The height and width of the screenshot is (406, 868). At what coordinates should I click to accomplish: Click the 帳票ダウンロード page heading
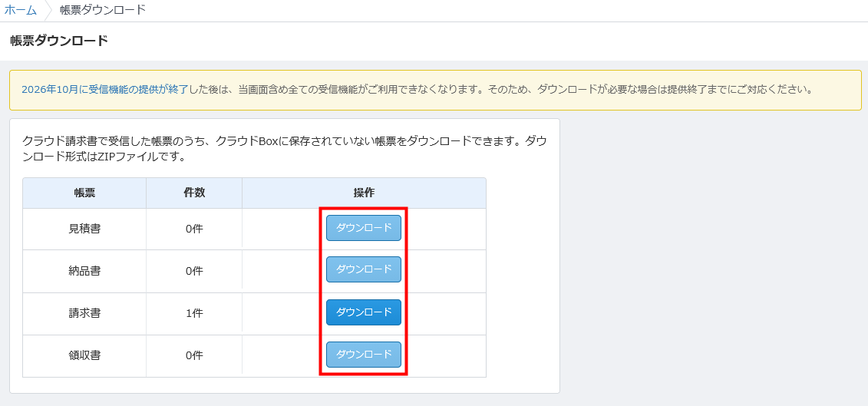coord(59,41)
